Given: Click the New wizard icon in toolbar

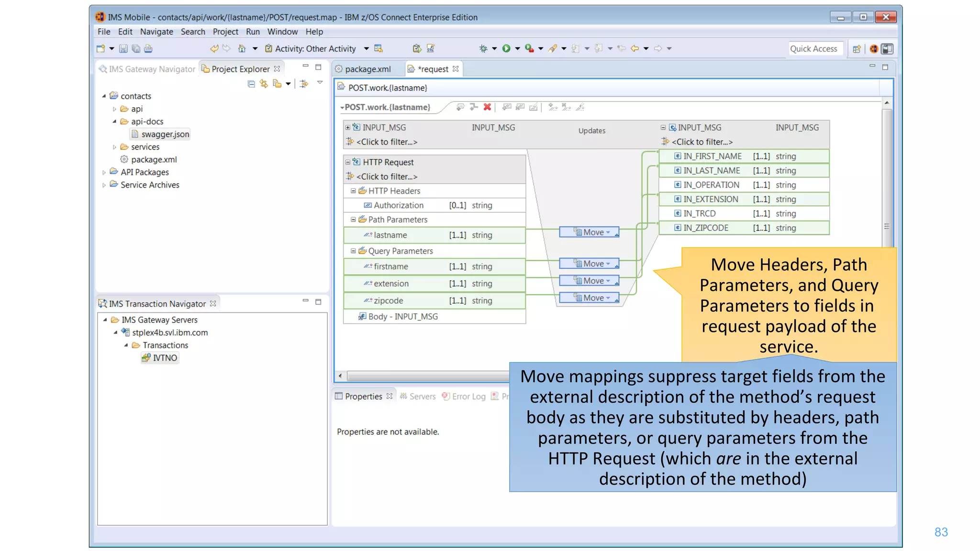Looking at the screenshot, I should tap(100, 48).
